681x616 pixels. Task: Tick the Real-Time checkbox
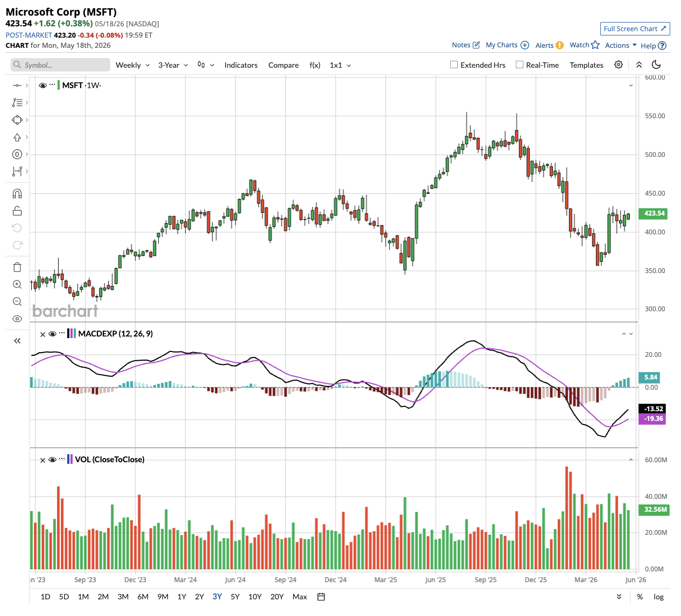[x=520, y=65]
